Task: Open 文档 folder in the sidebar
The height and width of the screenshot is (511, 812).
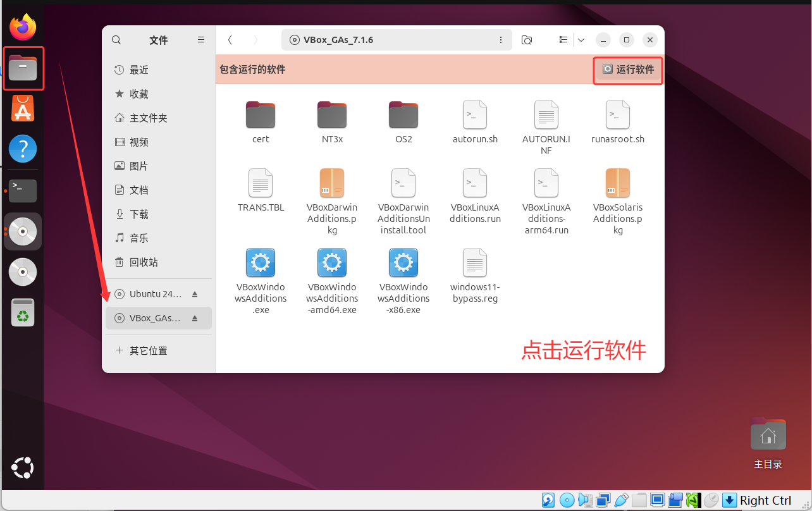Action: (158, 190)
